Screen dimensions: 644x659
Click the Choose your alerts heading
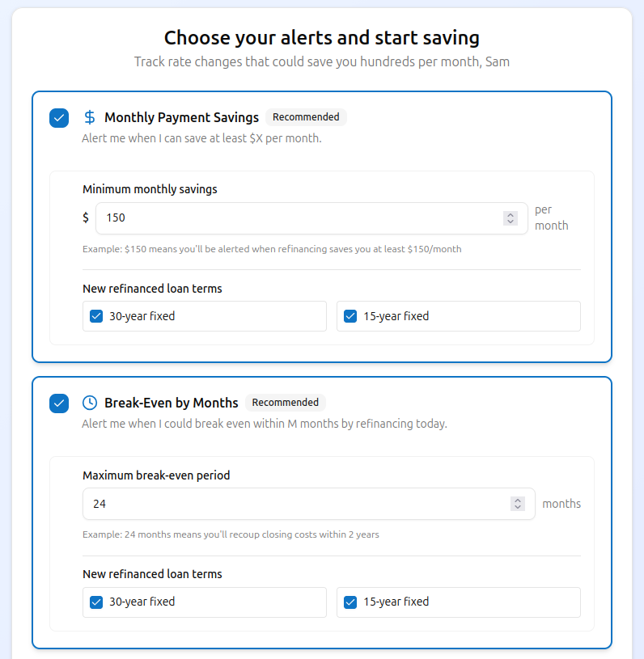click(x=321, y=37)
